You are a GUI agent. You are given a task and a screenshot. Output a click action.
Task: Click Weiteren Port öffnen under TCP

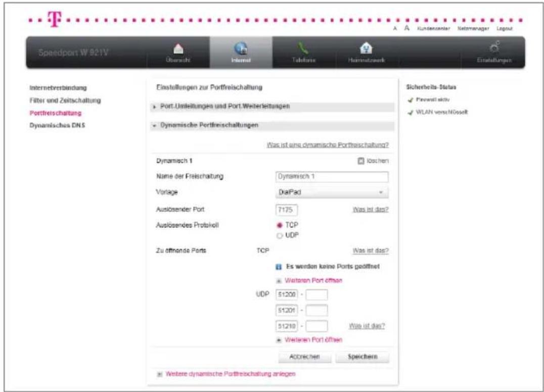313,280
